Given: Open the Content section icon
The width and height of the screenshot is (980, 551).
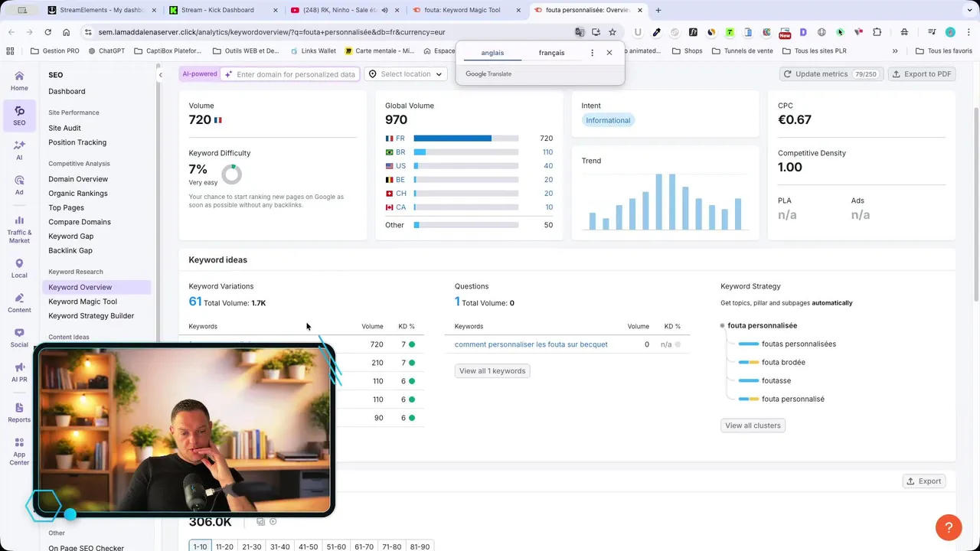Looking at the screenshot, I should (19, 303).
